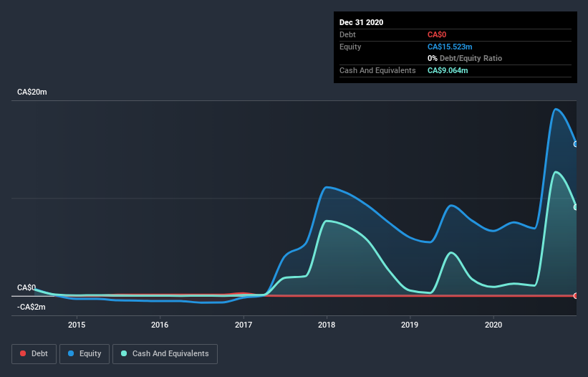588x377 pixels.
Task: Click the CA$20m y-axis label
Action: coord(32,92)
